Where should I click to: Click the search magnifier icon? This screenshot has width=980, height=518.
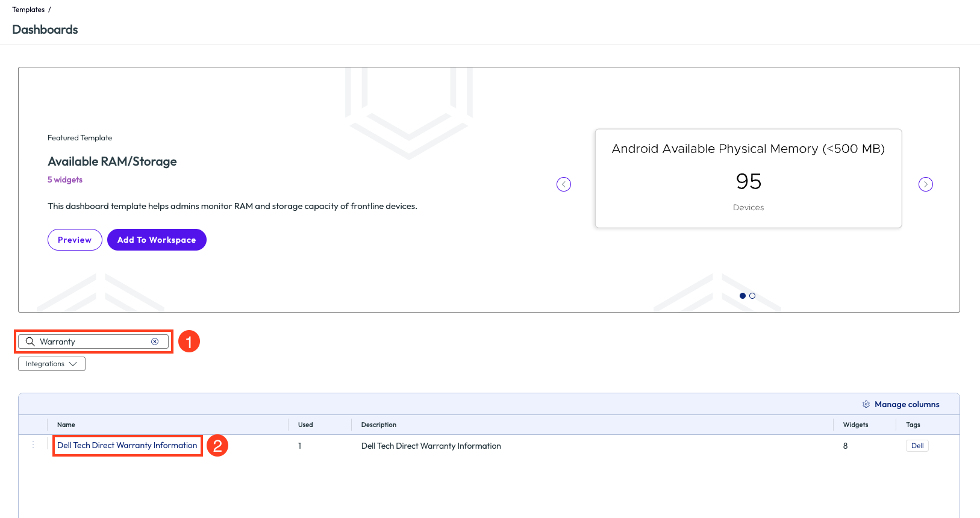[x=30, y=342]
